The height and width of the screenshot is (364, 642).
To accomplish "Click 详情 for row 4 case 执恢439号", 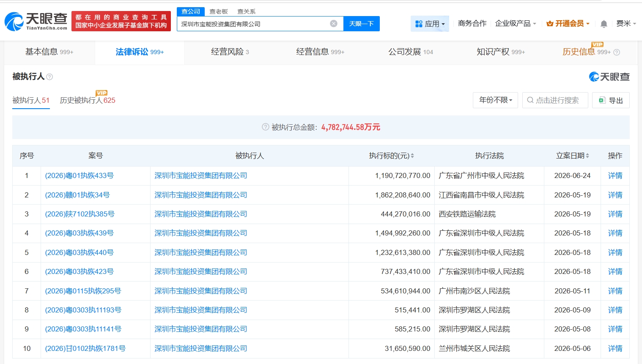I will (x=615, y=233).
